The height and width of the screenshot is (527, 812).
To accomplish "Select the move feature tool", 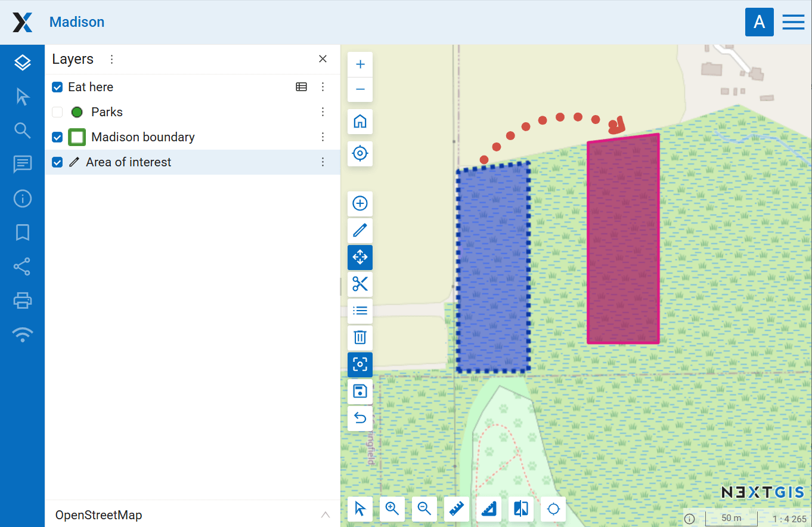I will coord(360,258).
